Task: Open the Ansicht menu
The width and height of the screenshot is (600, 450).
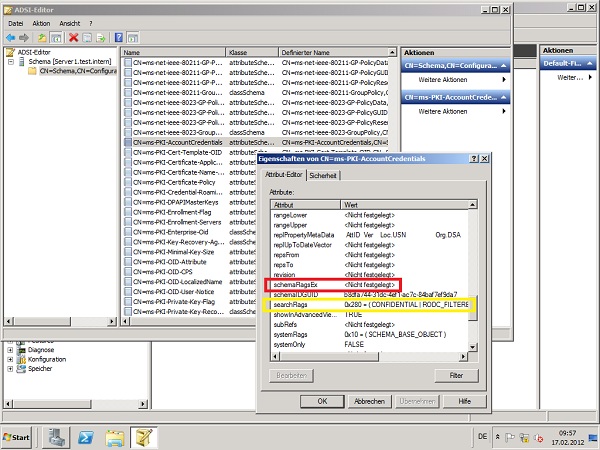Action: click(70, 23)
